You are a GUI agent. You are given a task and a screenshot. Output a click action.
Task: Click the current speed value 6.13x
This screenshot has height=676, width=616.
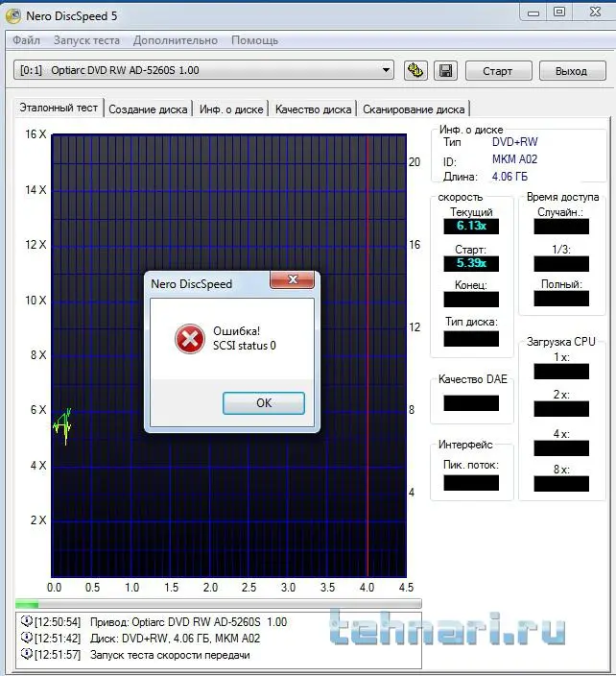(471, 226)
